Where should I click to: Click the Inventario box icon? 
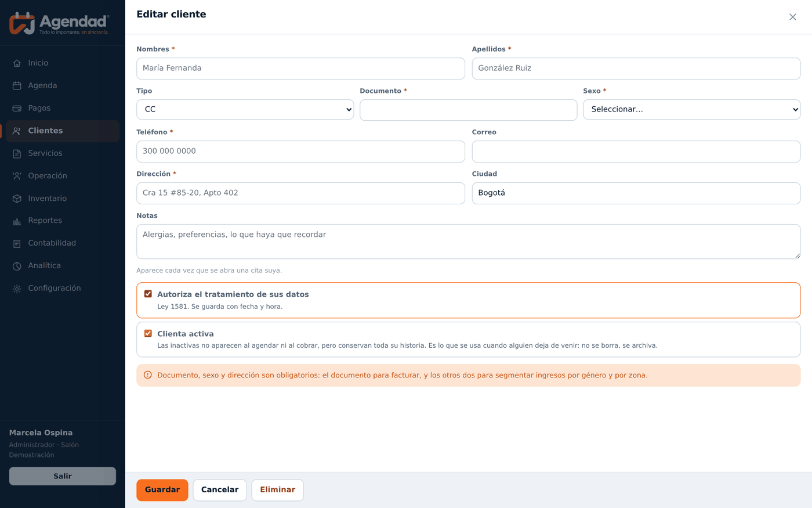[x=17, y=199]
